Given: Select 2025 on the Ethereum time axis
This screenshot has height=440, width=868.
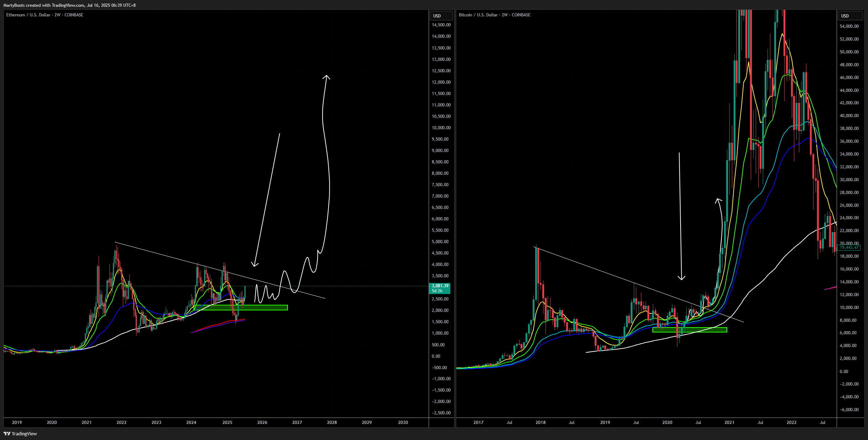Looking at the screenshot, I should pos(227,423).
